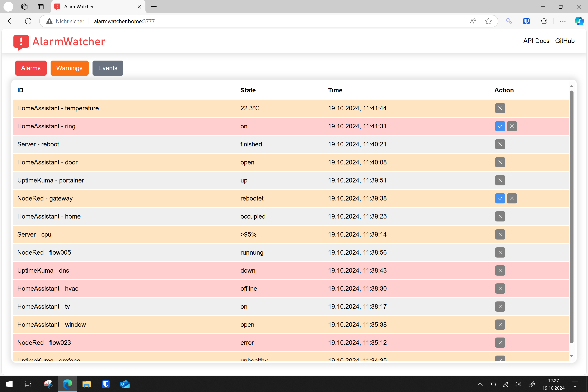The width and height of the screenshot is (588, 392).
Task: Open the Bitwarden extension icon
Action: click(x=526, y=21)
